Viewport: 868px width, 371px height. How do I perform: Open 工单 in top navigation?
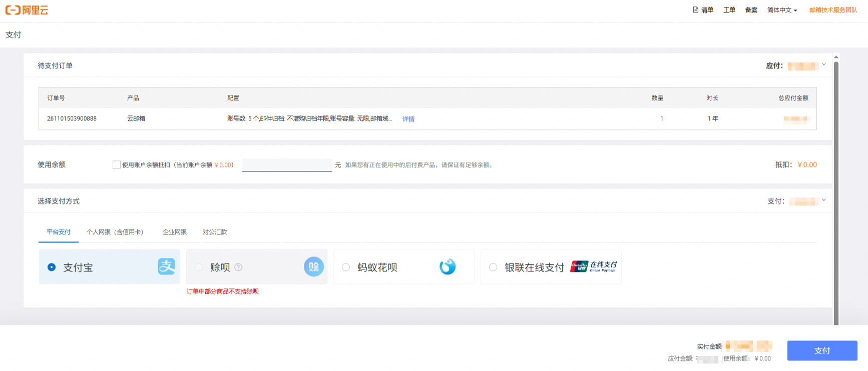coord(729,10)
